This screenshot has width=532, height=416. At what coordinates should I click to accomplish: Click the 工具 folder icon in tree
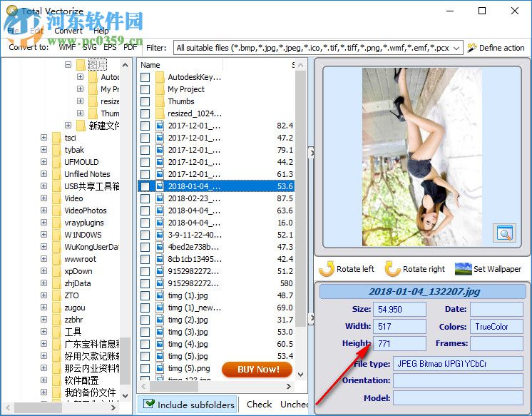tap(56, 332)
